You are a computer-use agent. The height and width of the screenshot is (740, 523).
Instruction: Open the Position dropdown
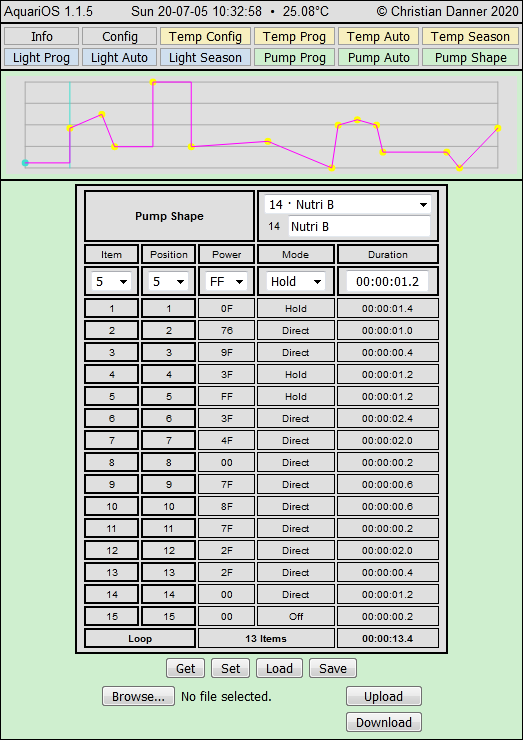pos(168,282)
